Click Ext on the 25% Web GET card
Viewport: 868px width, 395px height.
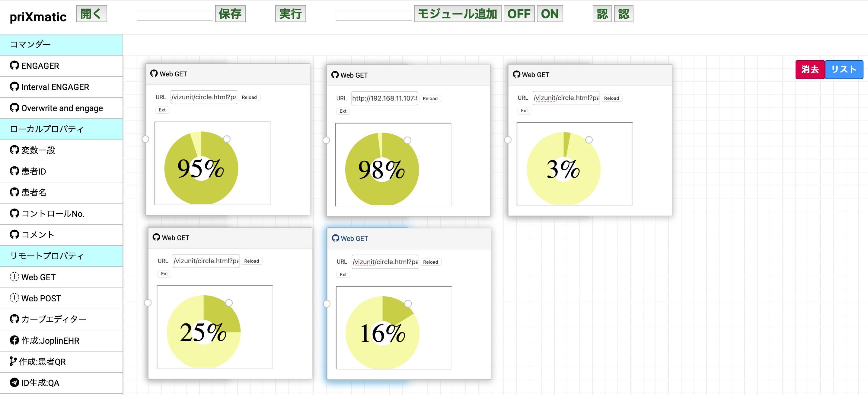164,274
